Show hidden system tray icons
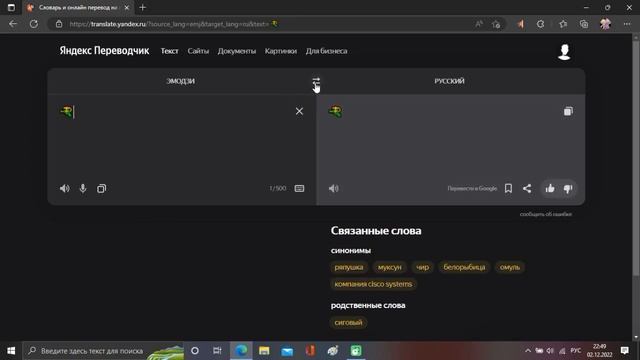The height and width of the screenshot is (360, 640). 528,351
